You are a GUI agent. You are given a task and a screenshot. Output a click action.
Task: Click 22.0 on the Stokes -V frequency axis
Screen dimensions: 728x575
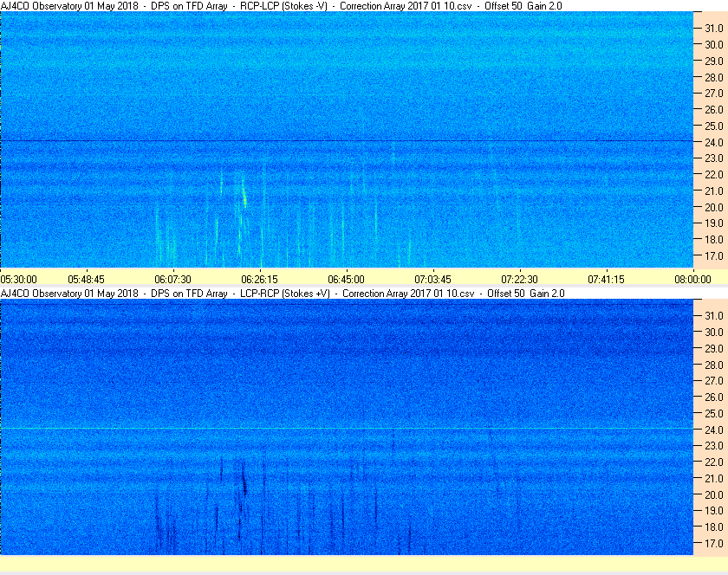pyautogui.click(x=714, y=175)
